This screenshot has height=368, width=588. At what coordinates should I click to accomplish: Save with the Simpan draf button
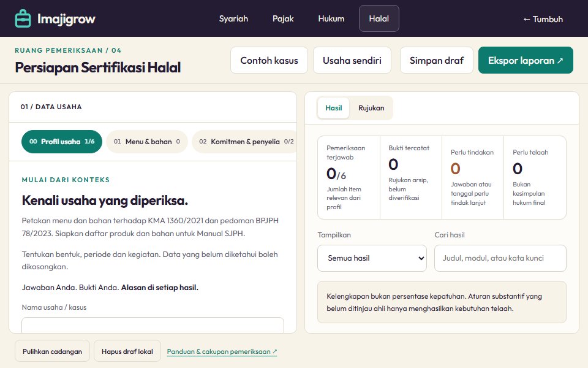437,60
